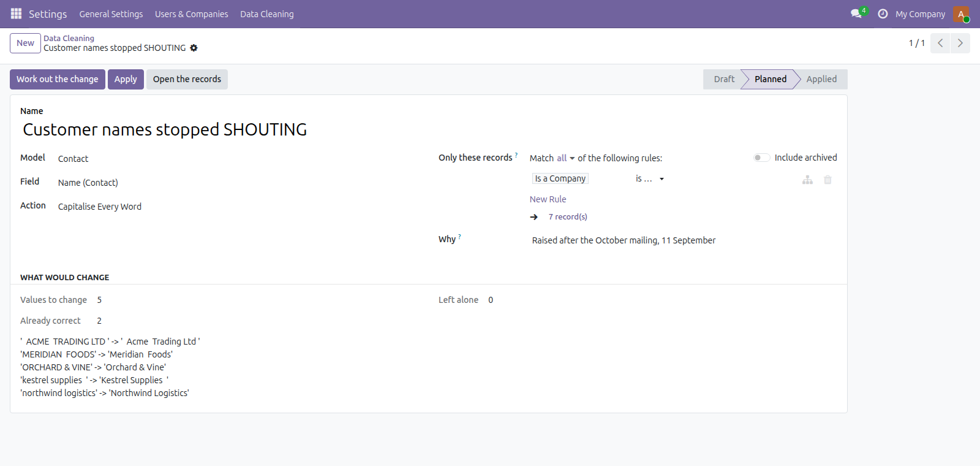Toggle Include archived switch
Image resolution: width=980 pixels, height=466 pixels.
(x=761, y=158)
